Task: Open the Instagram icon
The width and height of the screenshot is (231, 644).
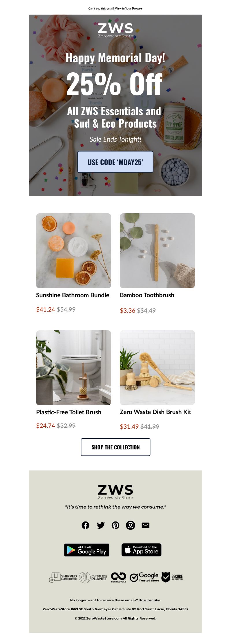Action: [131, 525]
